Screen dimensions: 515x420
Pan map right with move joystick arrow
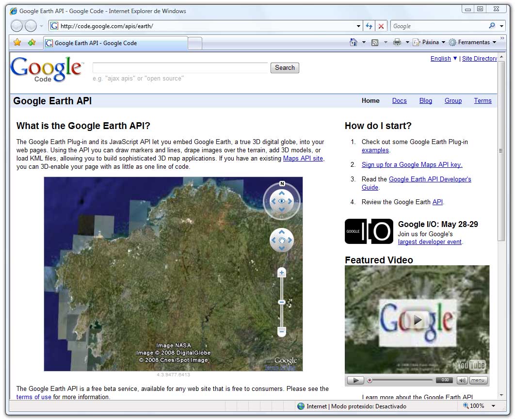click(x=290, y=240)
